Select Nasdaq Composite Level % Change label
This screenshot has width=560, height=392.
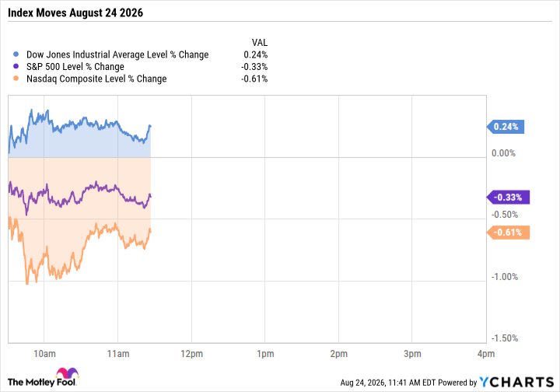point(96,79)
